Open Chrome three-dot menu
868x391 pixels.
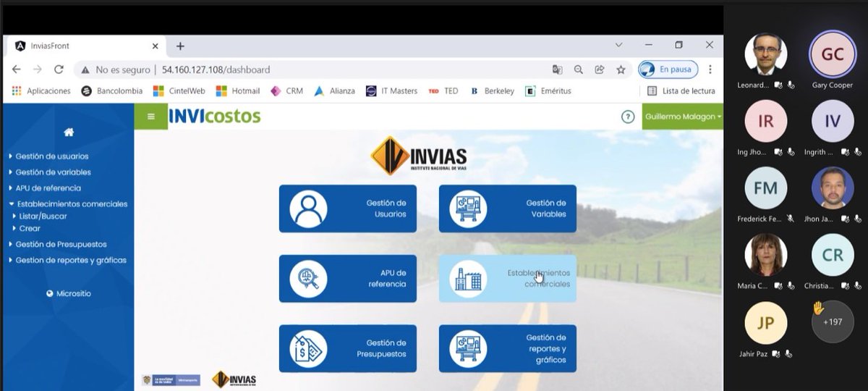pyautogui.click(x=710, y=70)
